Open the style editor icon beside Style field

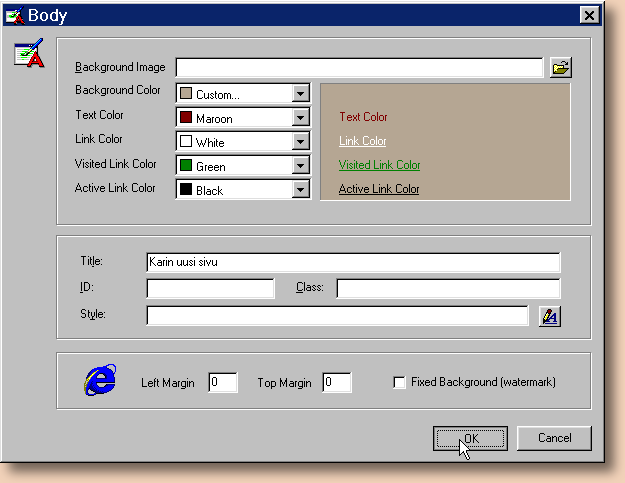tap(550, 316)
